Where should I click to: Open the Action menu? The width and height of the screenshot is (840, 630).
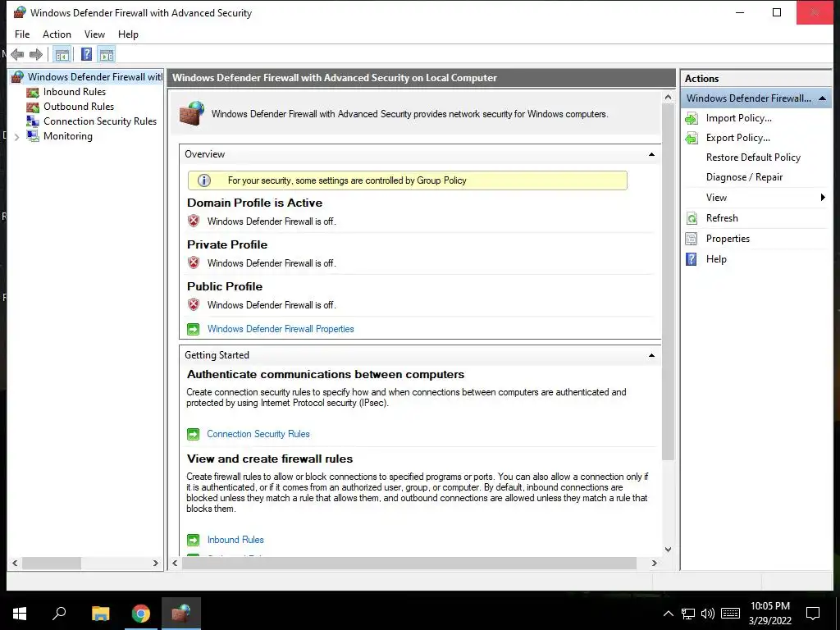(57, 34)
